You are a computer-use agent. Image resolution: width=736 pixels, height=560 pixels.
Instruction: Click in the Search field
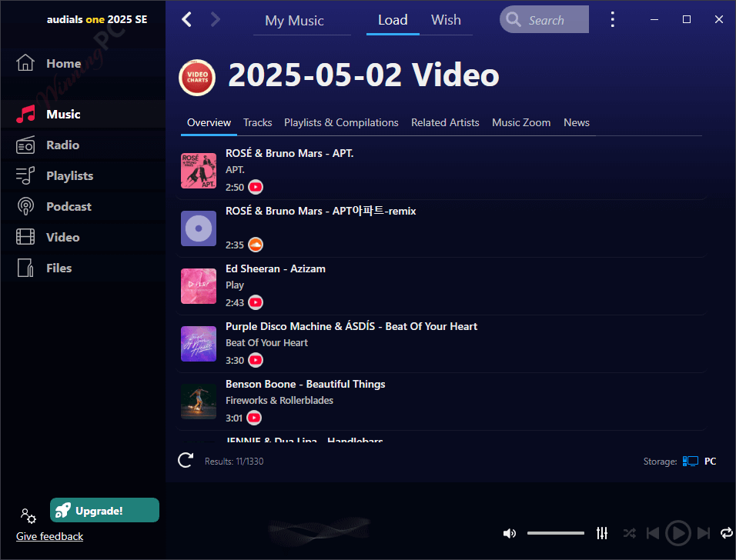[544, 20]
